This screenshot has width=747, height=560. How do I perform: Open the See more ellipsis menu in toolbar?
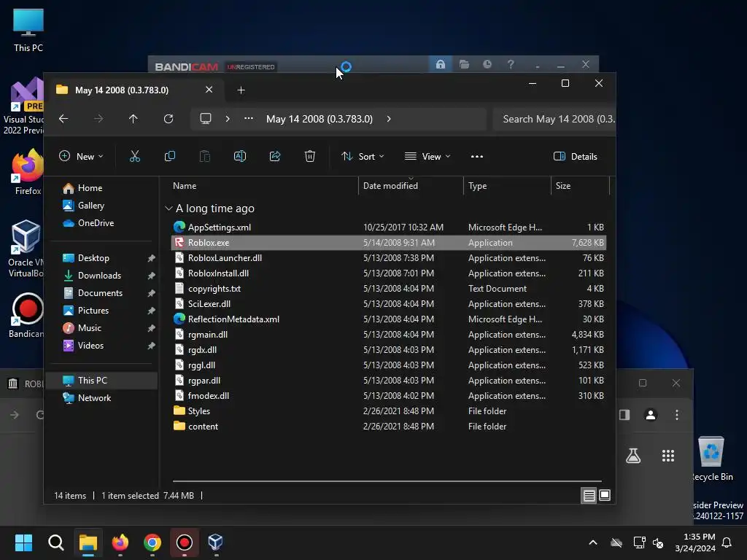click(x=477, y=156)
